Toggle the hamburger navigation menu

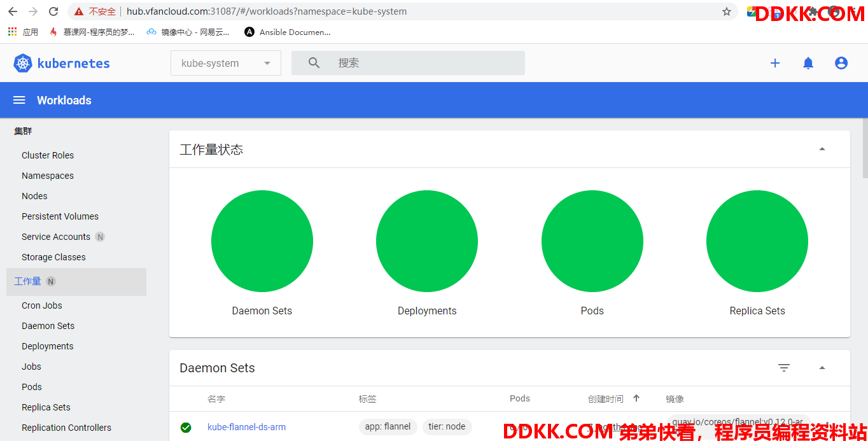[x=19, y=100]
